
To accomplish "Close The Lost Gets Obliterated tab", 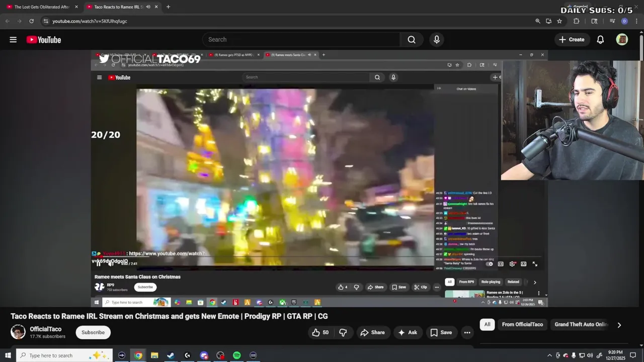I will tap(76, 7).
